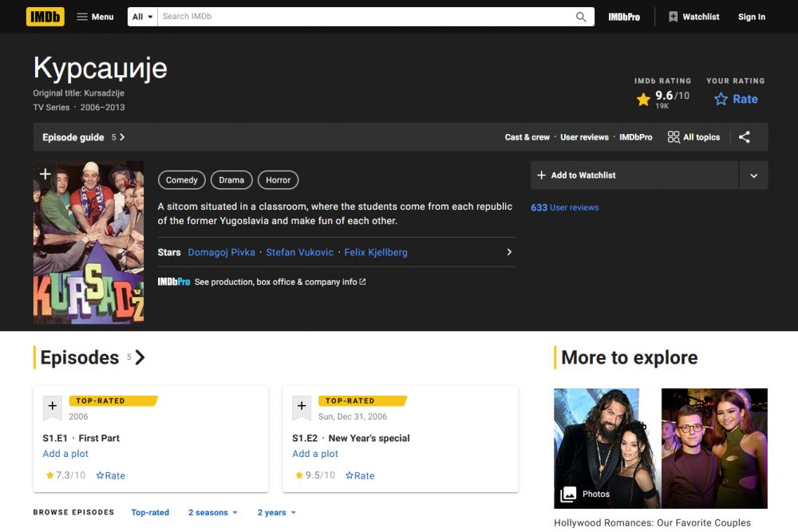Toggle watchlist bookmark for S1.E2

302,407
